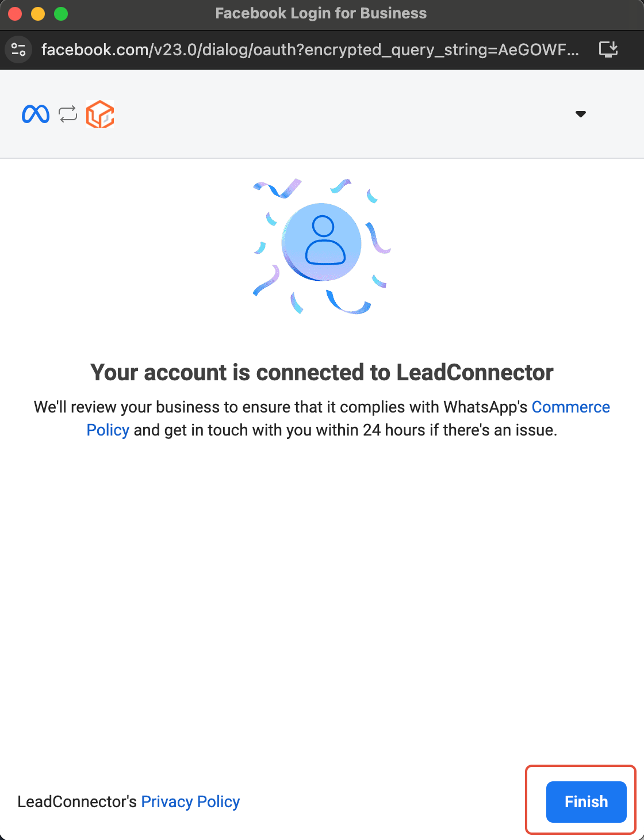
Task: Click the gray swap arrows icon
Action: (68, 114)
